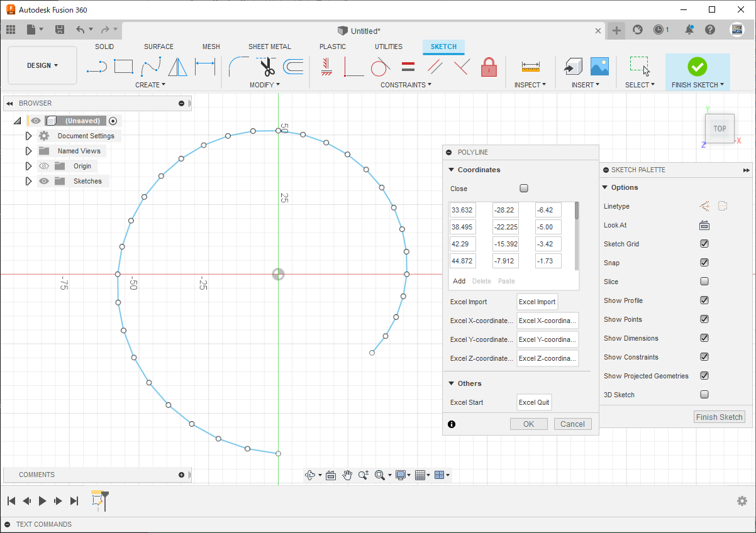Open the DESIGN workspace dropdown
Viewport: 756px width, 533px height.
click(42, 65)
